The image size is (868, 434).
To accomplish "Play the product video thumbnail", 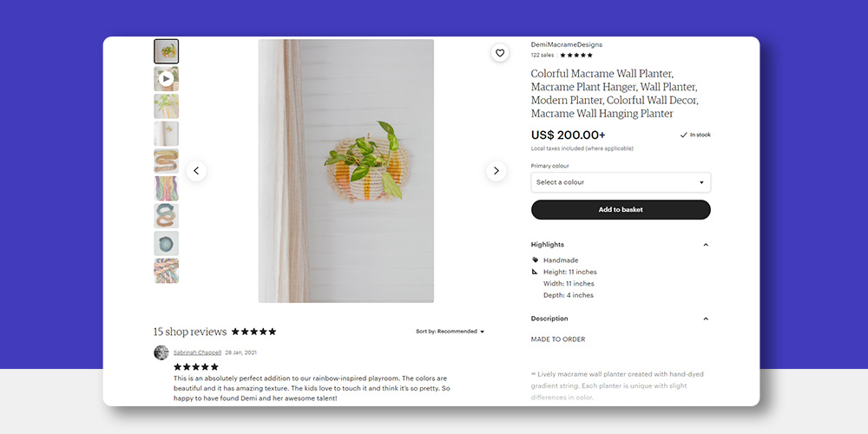I will 166,79.
